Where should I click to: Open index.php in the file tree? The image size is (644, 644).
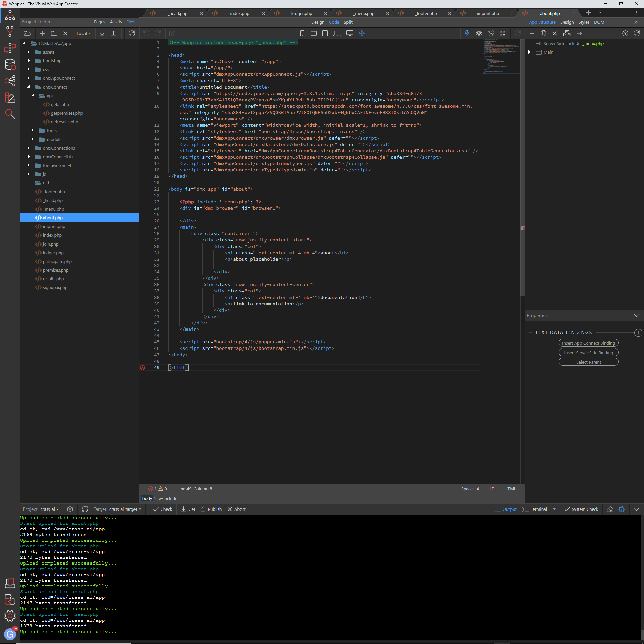(x=52, y=235)
